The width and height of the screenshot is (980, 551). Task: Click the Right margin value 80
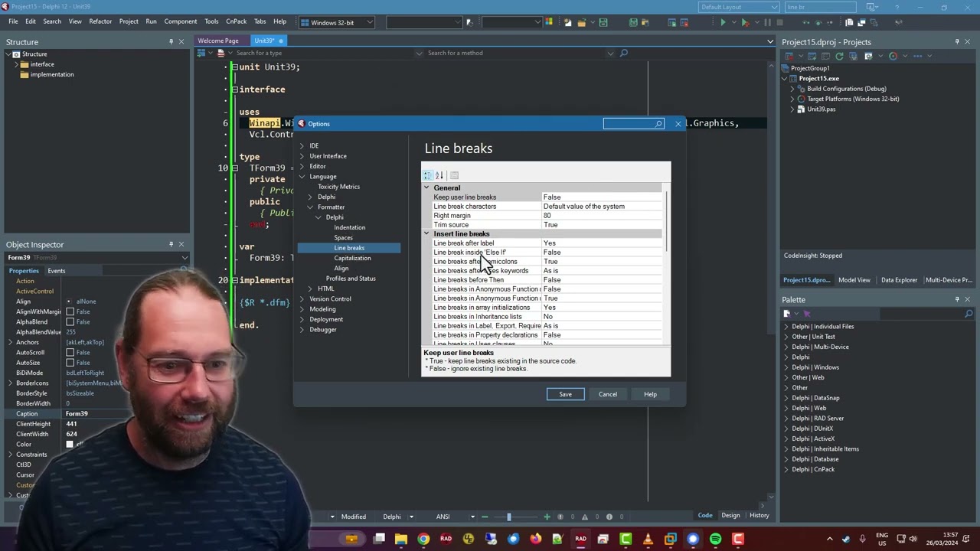coord(603,216)
